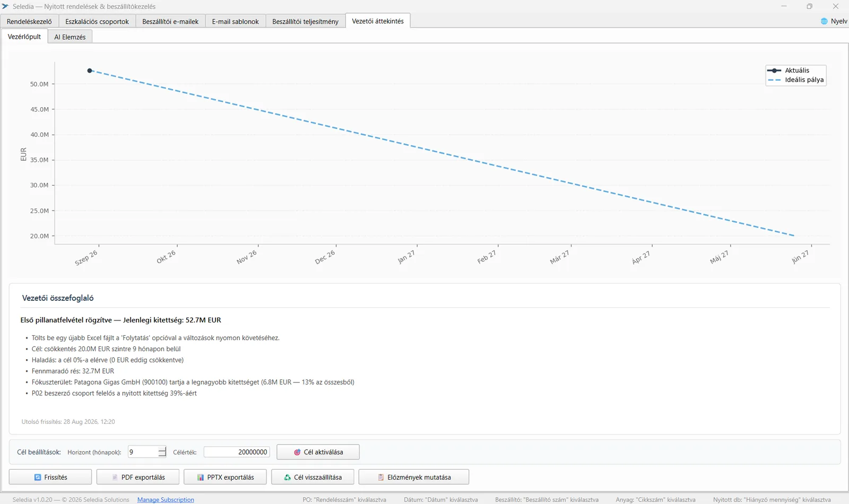Click the Anyag: "Cikkszám" kiválasztva status entry
The height and width of the screenshot is (504, 849).
tap(655, 500)
